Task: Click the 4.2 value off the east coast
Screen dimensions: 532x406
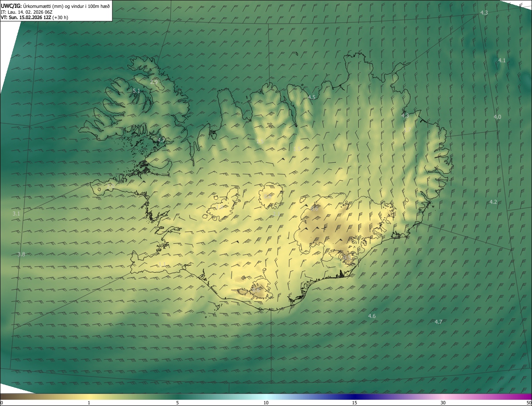Action: (493, 202)
